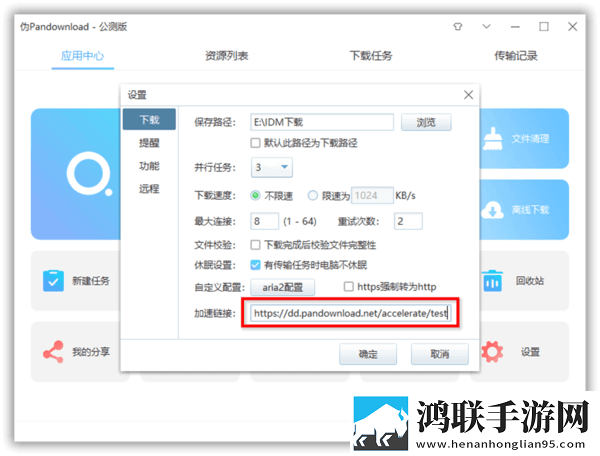Expand the 并行任务 dropdown showing 3

click(272, 167)
